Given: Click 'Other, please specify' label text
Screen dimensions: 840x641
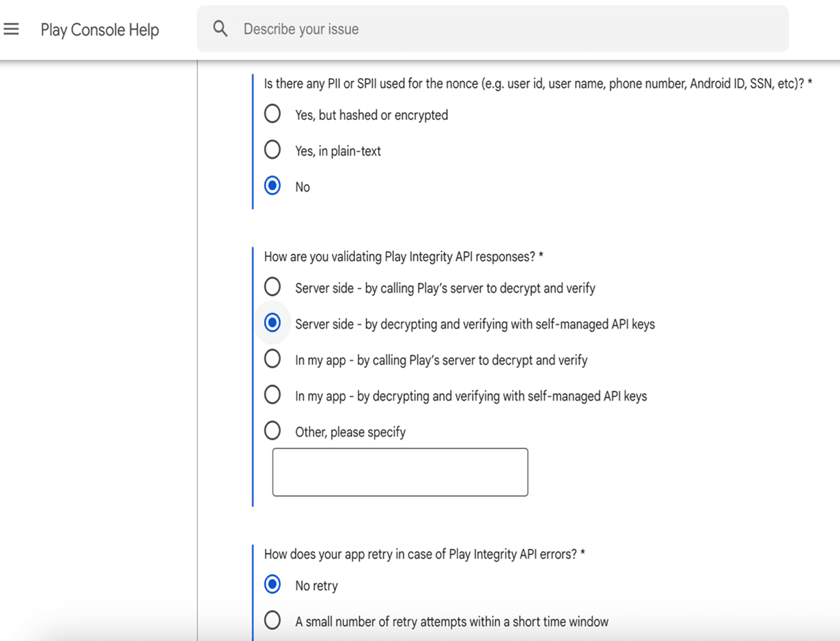Looking at the screenshot, I should coord(350,433).
